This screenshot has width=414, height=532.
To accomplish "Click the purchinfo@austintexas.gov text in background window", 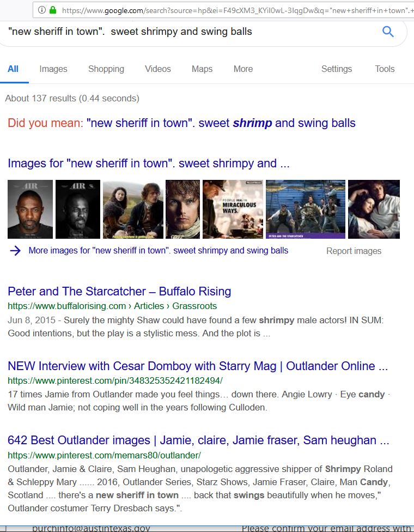I will coord(91,528).
